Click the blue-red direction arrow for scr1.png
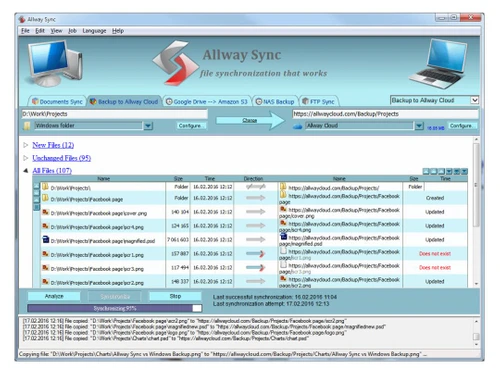The image size is (500, 375). click(x=256, y=254)
